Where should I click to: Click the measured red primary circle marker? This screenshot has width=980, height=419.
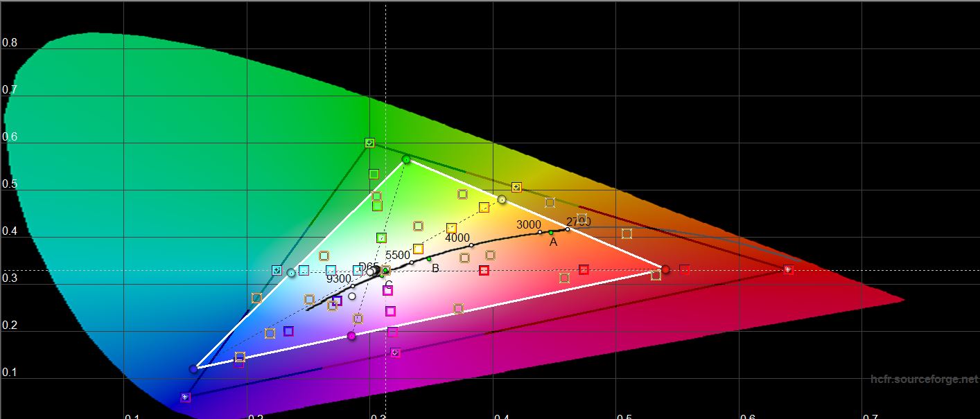tap(666, 269)
